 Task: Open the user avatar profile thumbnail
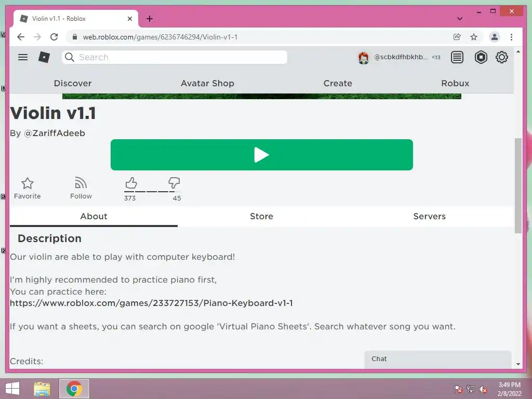tap(363, 58)
